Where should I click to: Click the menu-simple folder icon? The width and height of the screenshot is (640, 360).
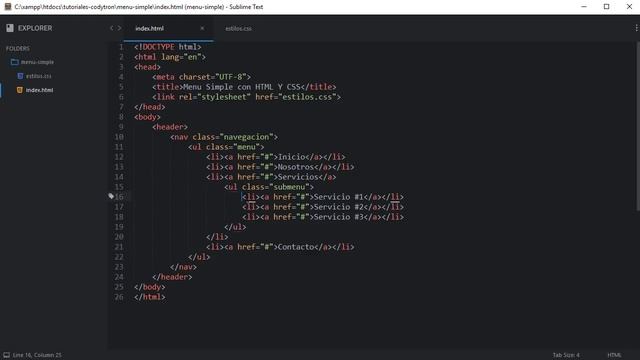tap(15, 62)
